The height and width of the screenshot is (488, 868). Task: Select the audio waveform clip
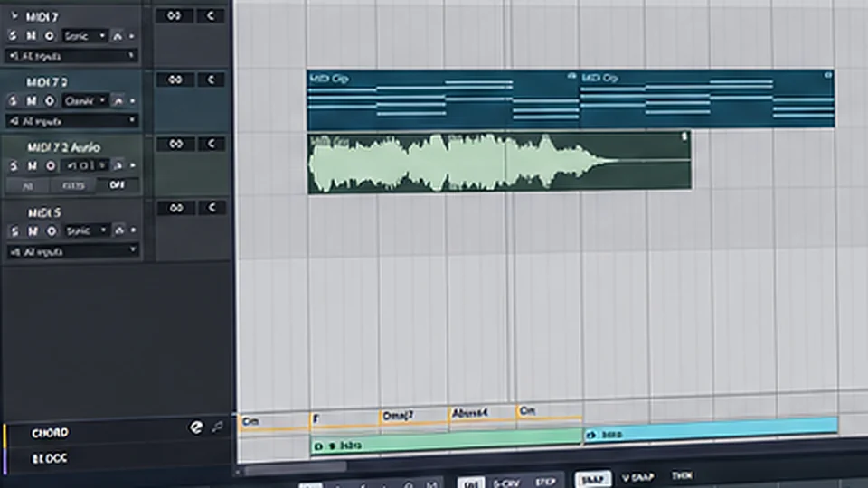click(499, 163)
